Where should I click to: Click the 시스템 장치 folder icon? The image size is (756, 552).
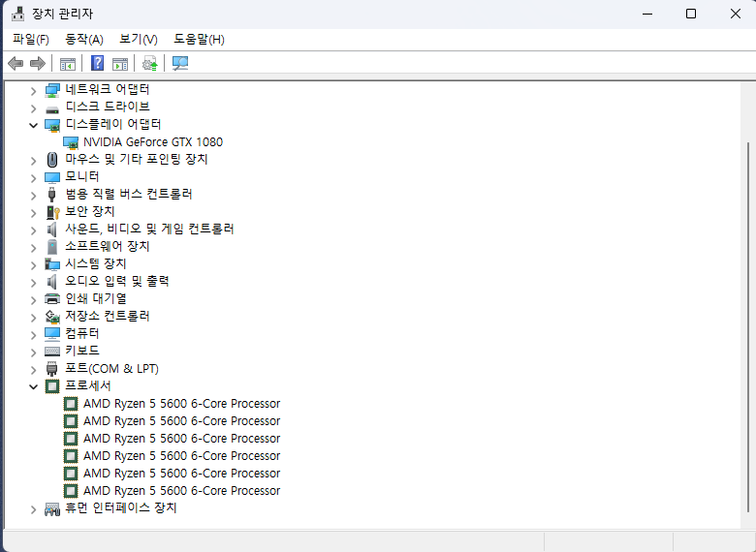[x=52, y=264]
